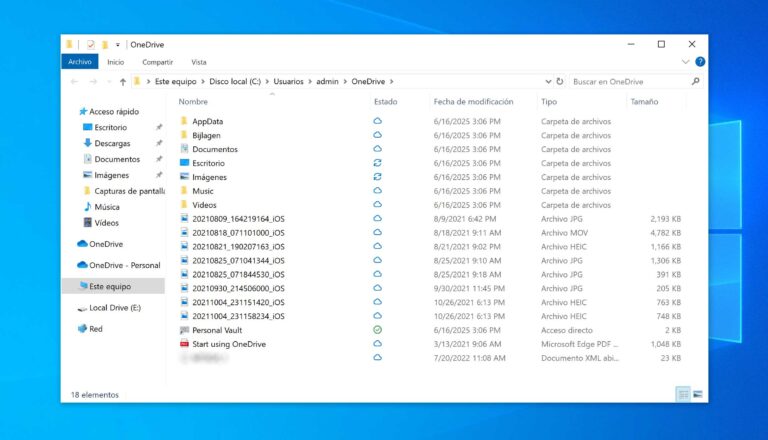Click the Personal Vault shortcut icon
Screen dimensions: 768x440
pyautogui.click(x=184, y=330)
